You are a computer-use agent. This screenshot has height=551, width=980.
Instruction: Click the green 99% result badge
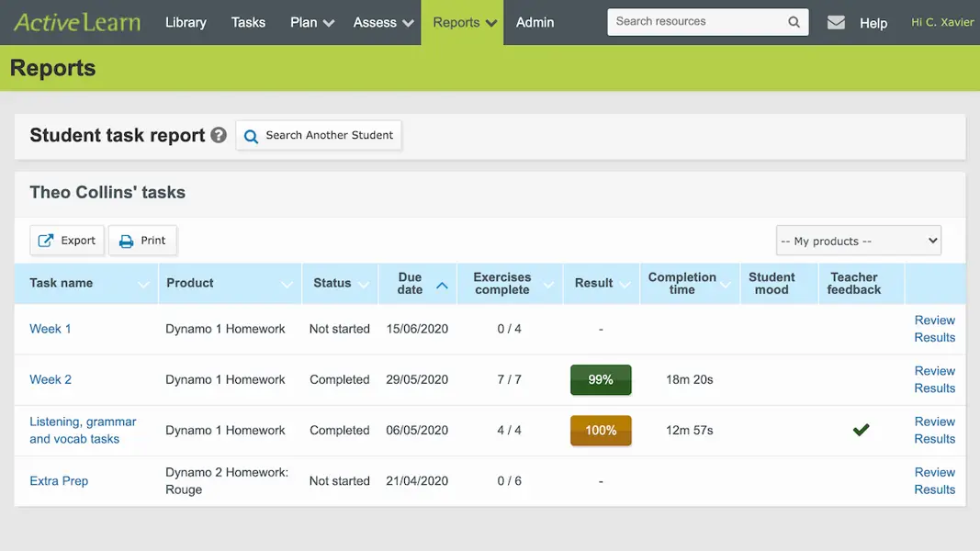point(601,380)
